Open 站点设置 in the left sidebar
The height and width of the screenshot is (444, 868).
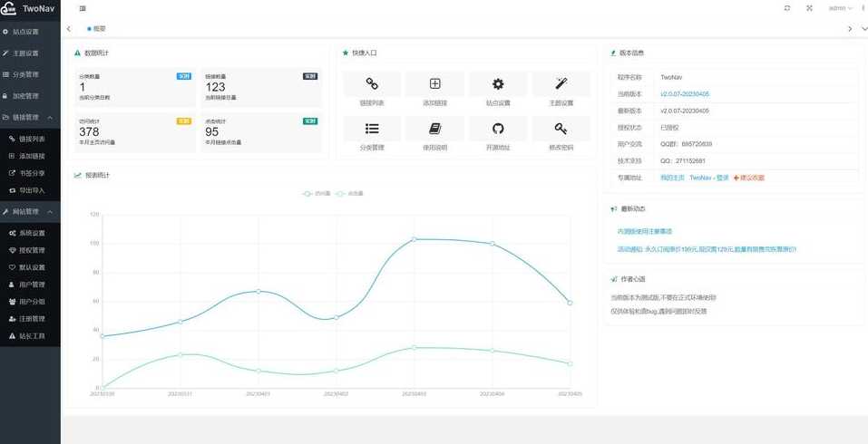(x=30, y=32)
